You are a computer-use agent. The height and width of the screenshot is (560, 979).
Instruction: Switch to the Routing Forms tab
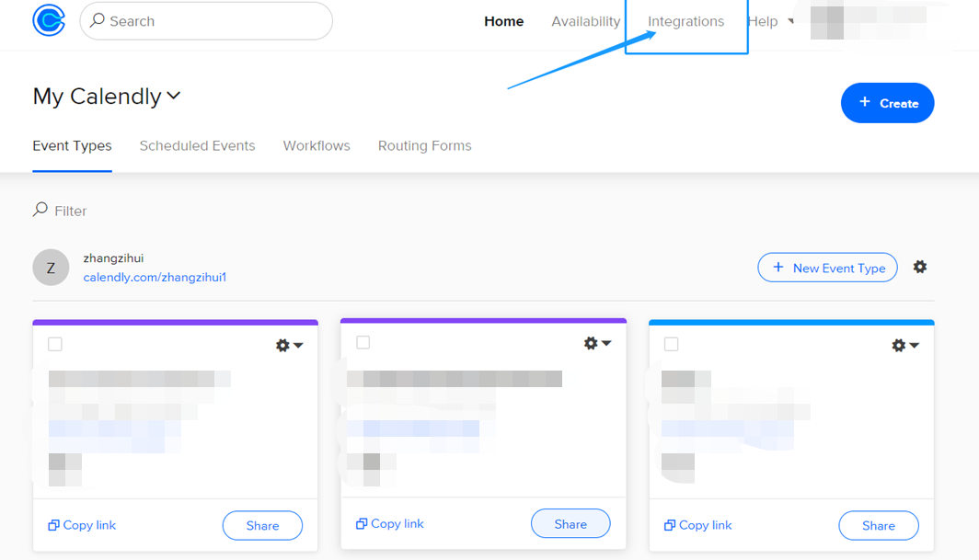[x=424, y=145]
